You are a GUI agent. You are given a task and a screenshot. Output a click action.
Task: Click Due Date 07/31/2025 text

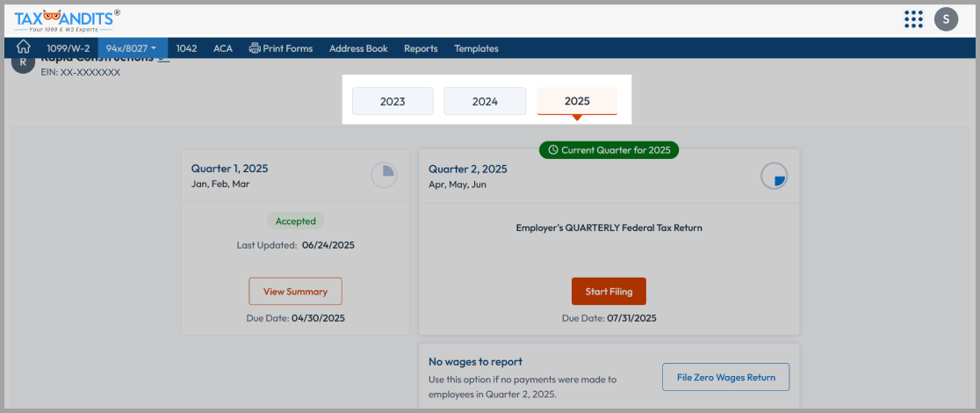[609, 318]
